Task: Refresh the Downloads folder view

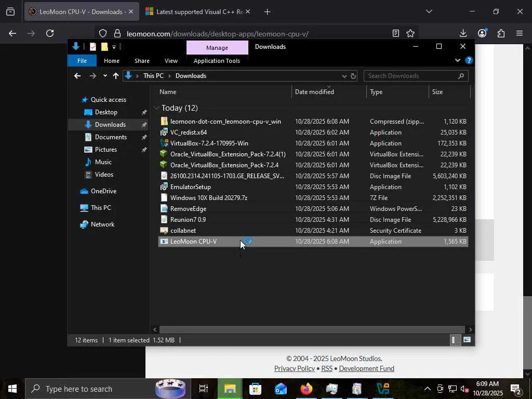Action: (x=353, y=76)
